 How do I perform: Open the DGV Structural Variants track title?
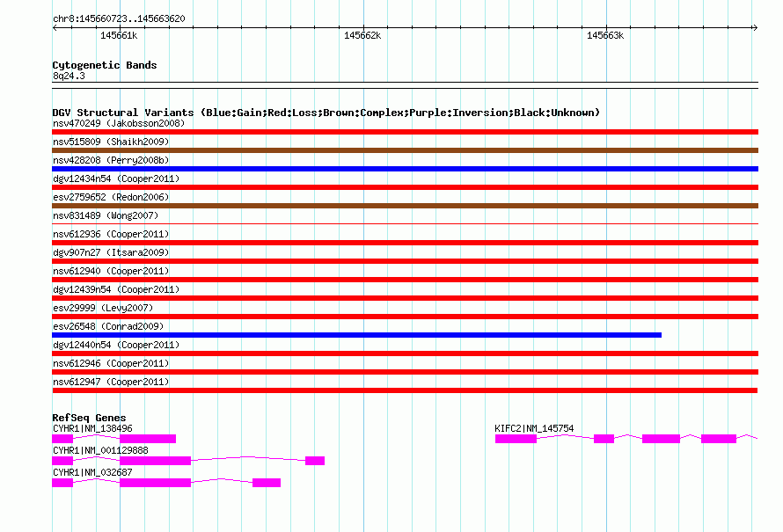(x=326, y=113)
